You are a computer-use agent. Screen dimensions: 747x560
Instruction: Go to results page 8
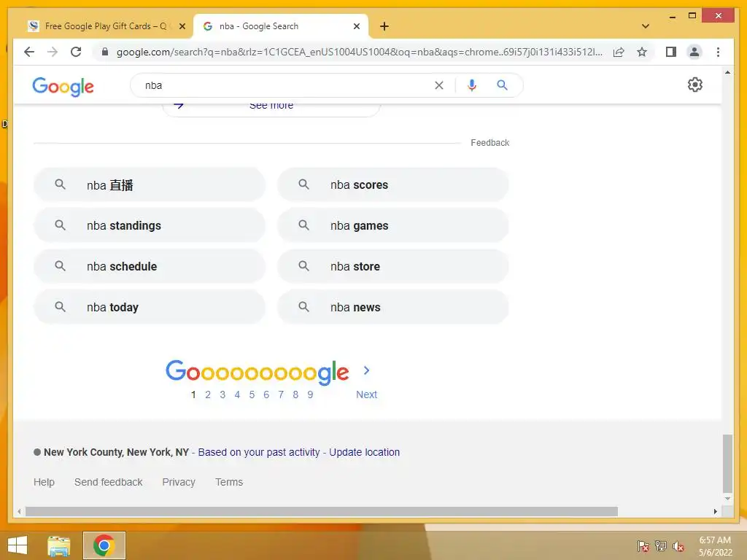pyautogui.click(x=295, y=394)
